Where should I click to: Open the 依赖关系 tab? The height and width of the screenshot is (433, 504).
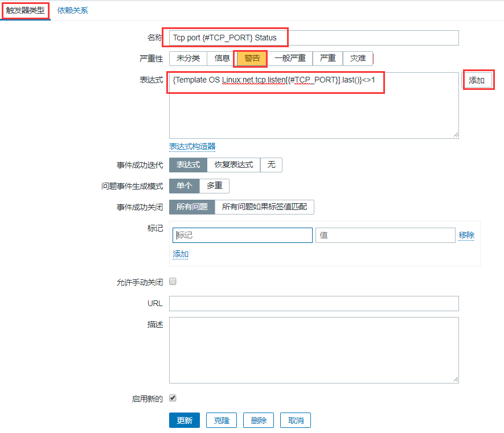73,11
